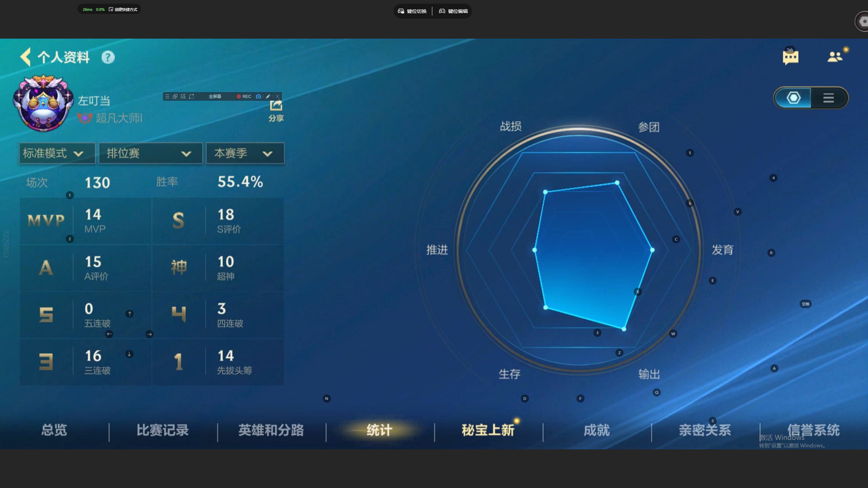Switch to hexagon radar chart view
The height and width of the screenshot is (488, 868).
pyautogui.click(x=793, y=98)
